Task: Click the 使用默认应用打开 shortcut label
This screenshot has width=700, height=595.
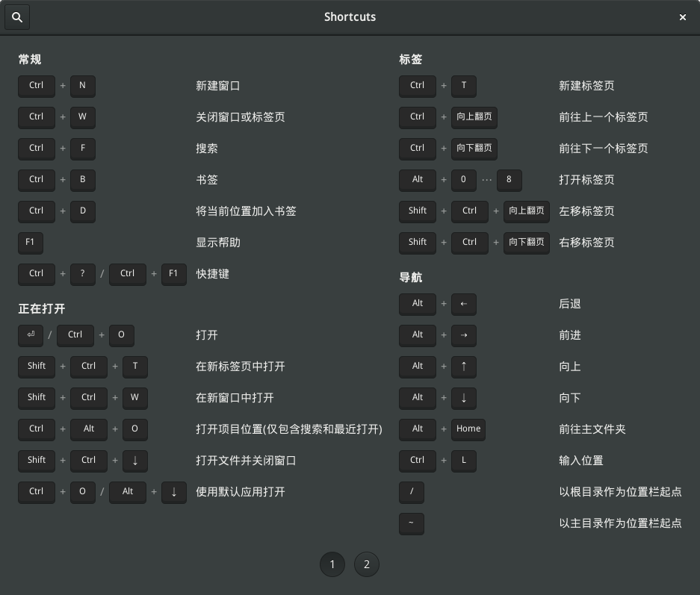Action: (240, 492)
